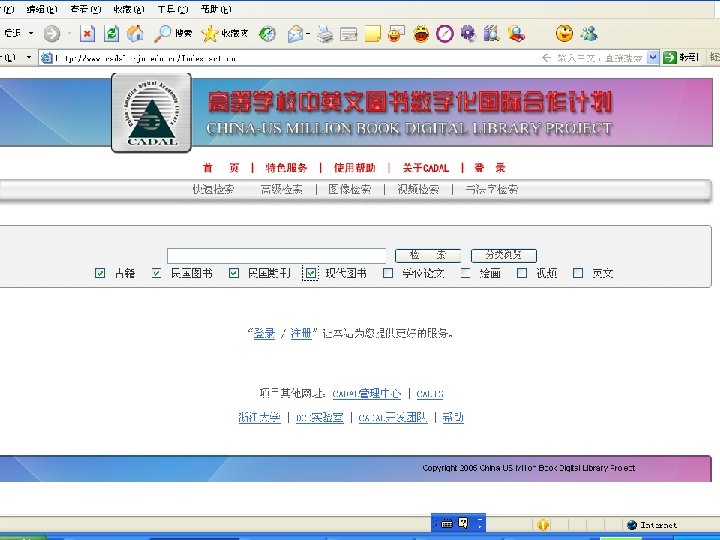This screenshot has height=540, width=720.
Task: Switch to the 高级检索 search tab
Action: pyautogui.click(x=281, y=189)
